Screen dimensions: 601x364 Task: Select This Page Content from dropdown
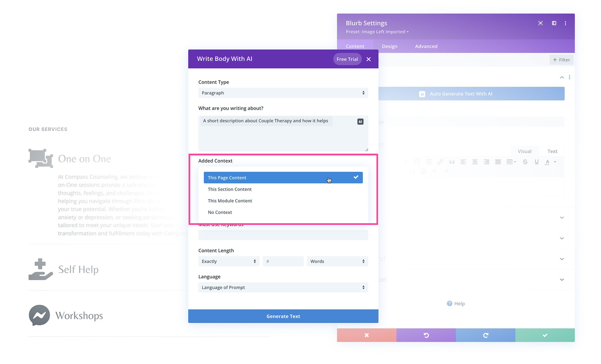tap(283, 177)
